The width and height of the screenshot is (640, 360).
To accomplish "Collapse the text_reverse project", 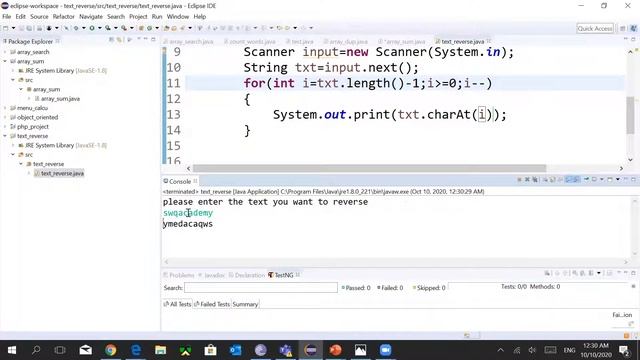I will [x=5, y=136].
